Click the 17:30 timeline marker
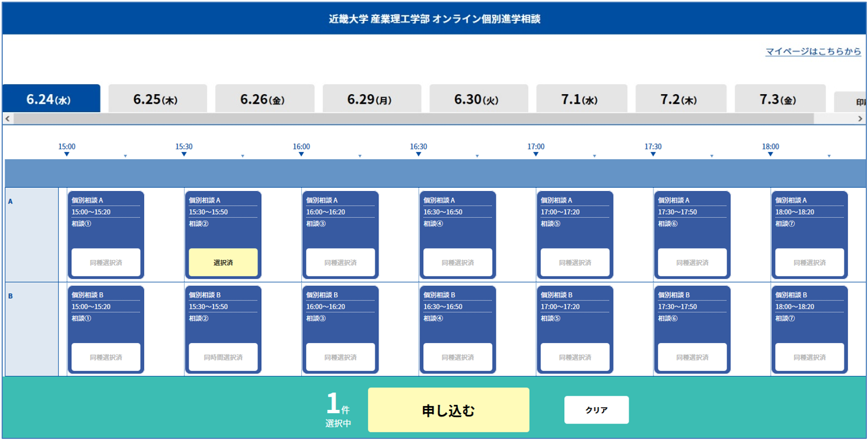The width and height of the screenshot is (868, 440). coord(653,150)
